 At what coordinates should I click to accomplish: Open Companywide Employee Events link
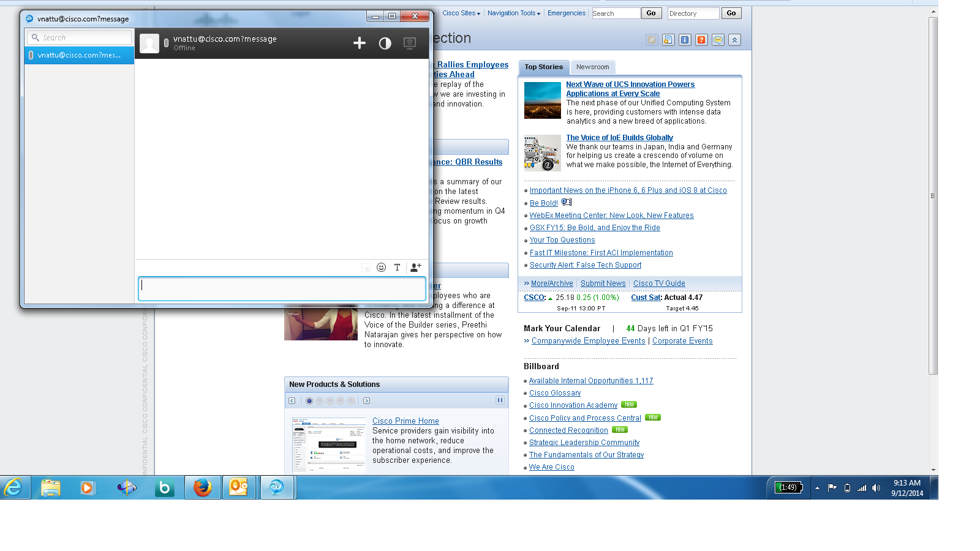point(588,341)
